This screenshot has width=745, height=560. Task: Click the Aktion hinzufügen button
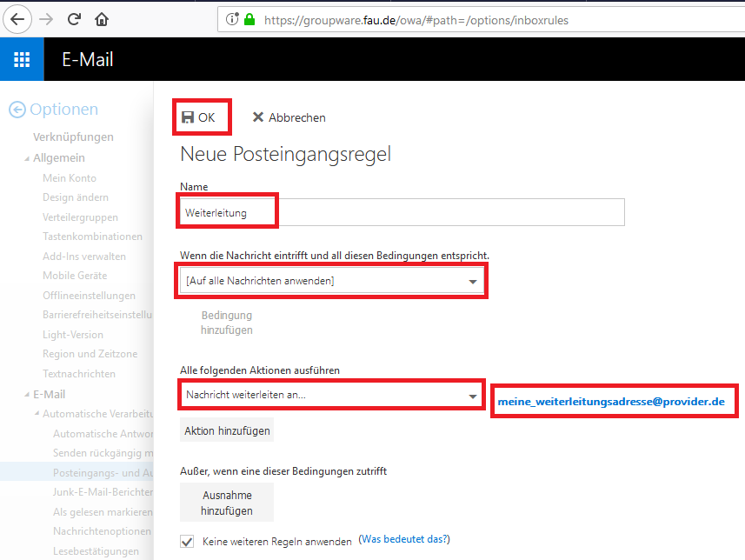click(227, 430)
